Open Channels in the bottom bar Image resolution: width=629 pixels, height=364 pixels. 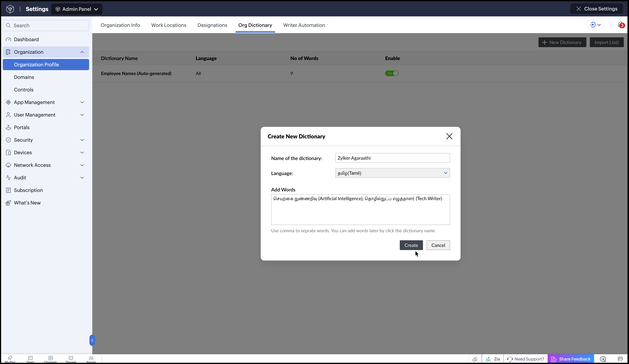coord(51,359)
